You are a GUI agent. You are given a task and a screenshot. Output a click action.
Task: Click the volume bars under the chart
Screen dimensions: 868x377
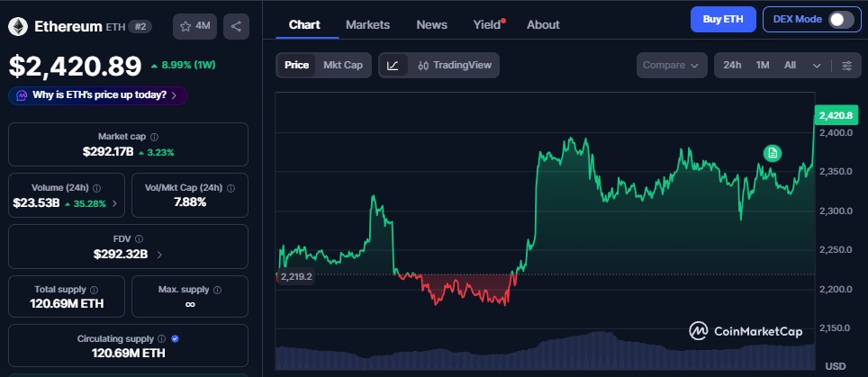coord(546,352)
